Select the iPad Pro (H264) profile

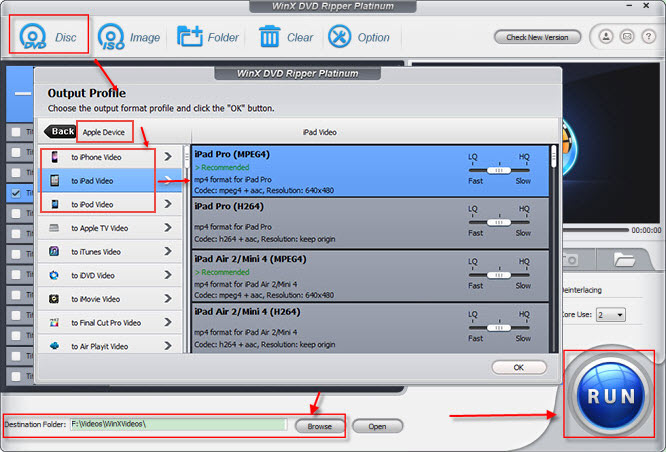tap(370, 223)
